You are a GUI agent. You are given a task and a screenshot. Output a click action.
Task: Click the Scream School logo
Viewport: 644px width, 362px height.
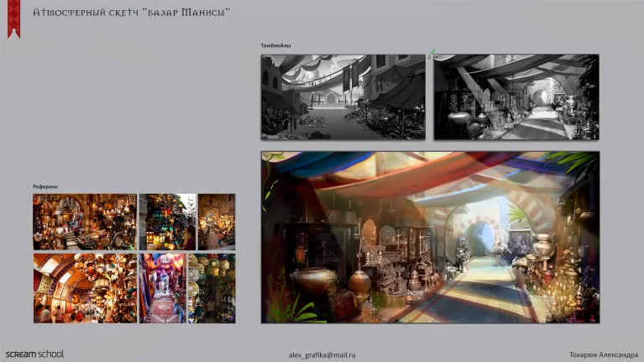pyautogui.click(x=35, y=354)
